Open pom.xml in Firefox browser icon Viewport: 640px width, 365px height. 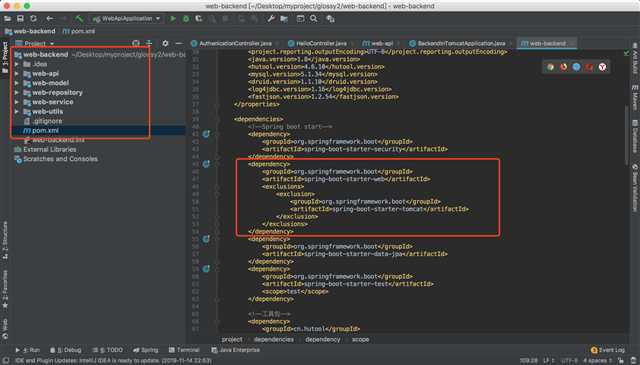[564, 67]
